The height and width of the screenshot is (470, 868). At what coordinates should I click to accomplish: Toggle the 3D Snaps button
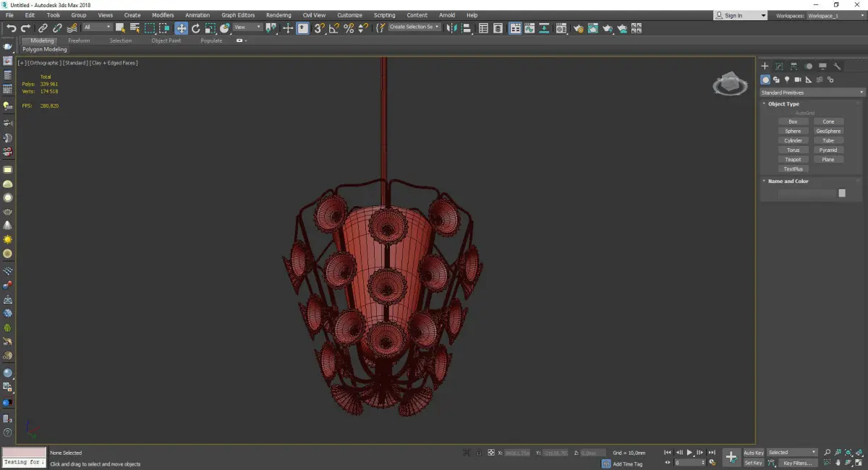pos(319,28)
